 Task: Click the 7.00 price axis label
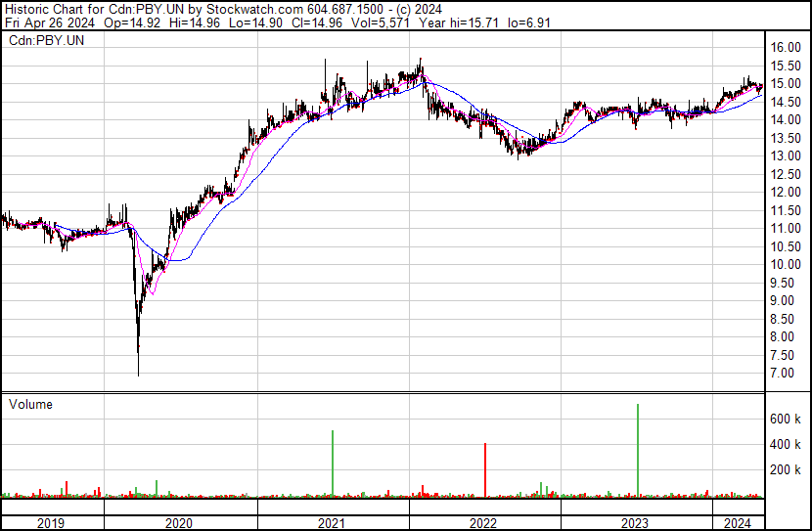[x=782, y=373]
